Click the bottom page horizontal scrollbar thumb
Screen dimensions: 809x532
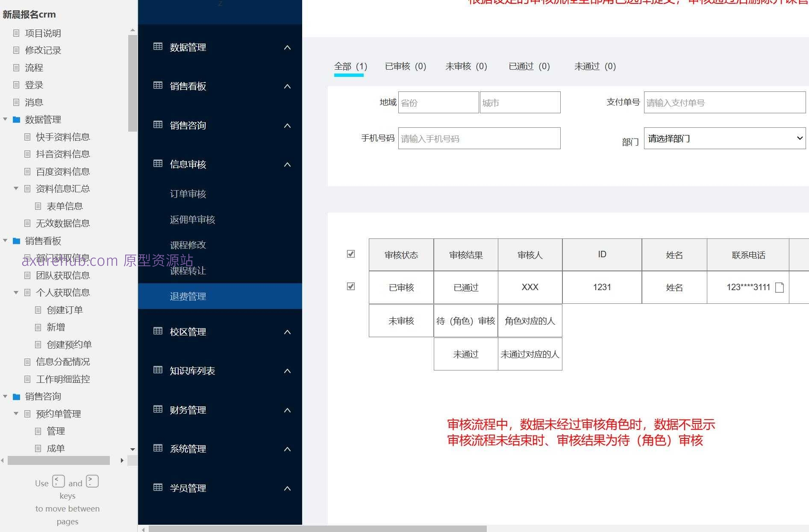tap(318, 529)
